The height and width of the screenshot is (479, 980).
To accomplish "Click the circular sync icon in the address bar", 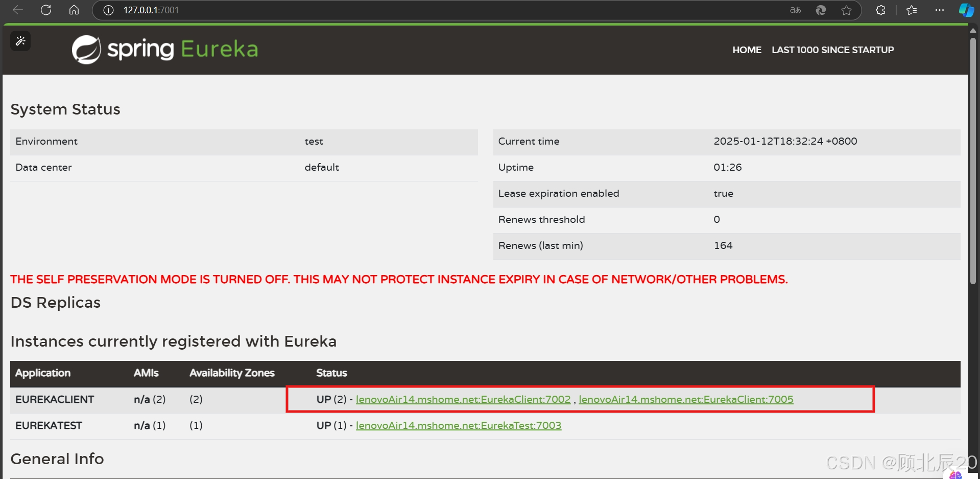I will tap(821, 10).
